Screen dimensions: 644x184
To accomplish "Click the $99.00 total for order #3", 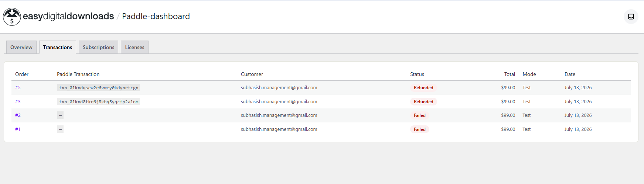I will (508, 102).
